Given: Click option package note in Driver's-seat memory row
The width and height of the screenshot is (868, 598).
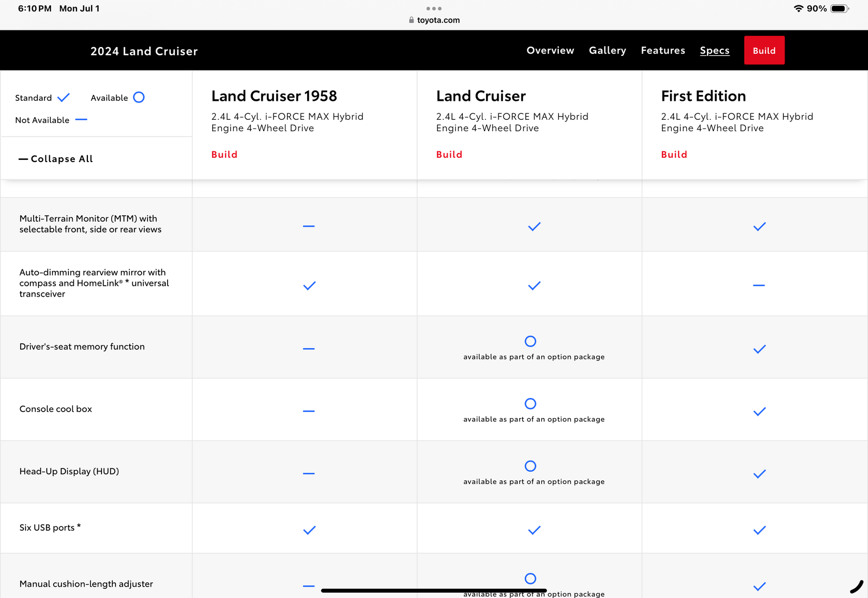Looking at the screenshot, I should (534, 357).
